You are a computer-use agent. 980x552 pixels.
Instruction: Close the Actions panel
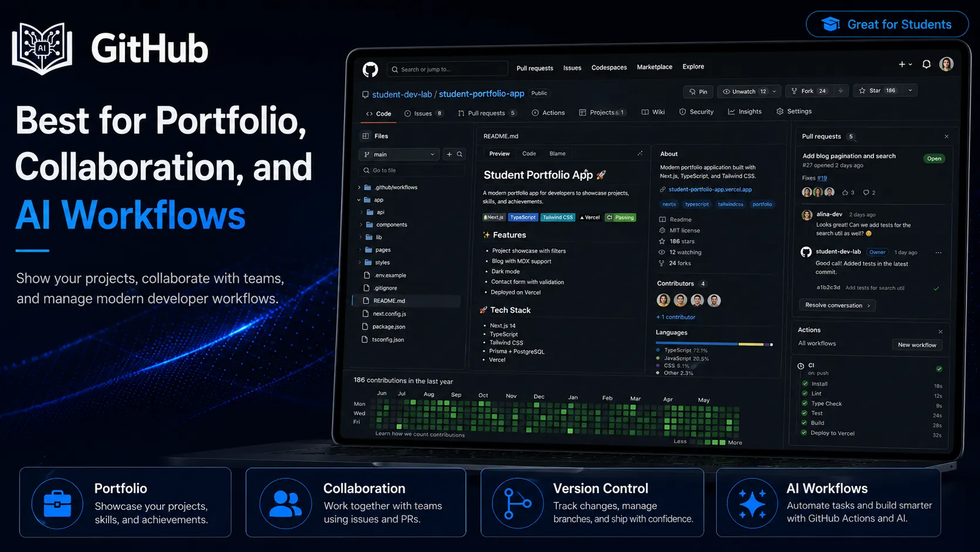[x=940, y=331]
